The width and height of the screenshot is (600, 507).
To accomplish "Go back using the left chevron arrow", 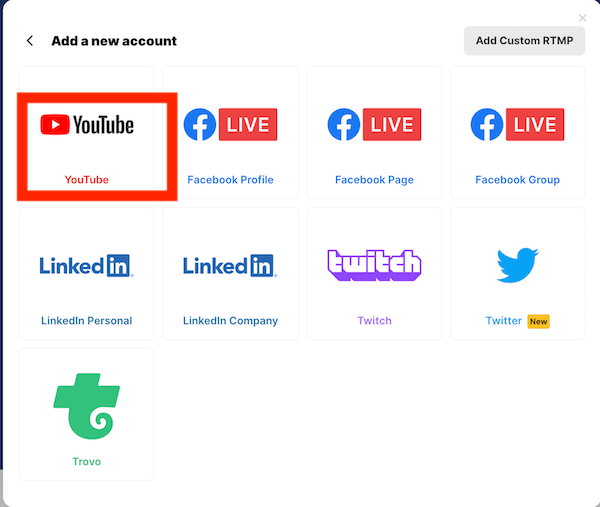I will pyautogui.click(x=30, y=41).
